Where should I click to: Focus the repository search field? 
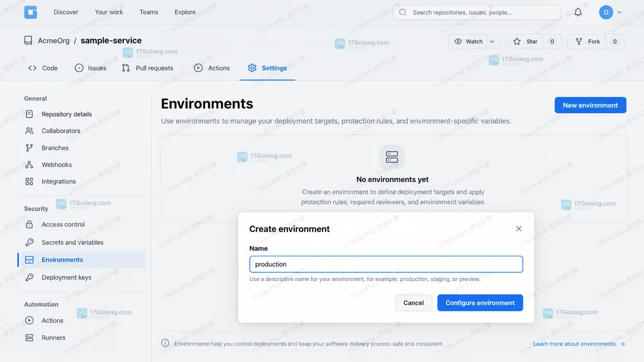coord(477,13)
